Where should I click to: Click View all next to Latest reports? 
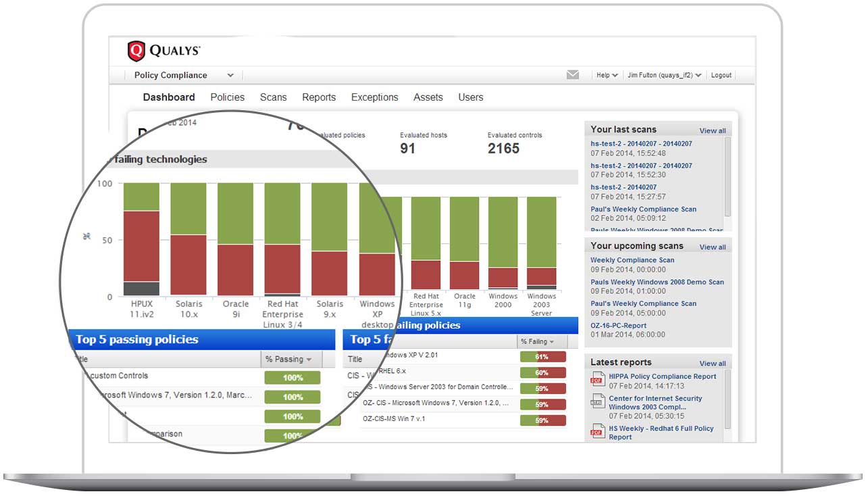click(713, 362)
